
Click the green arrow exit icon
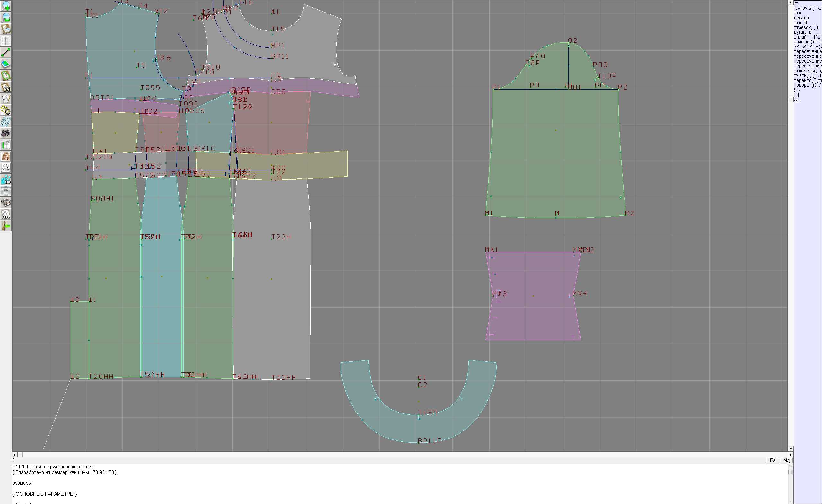point(6,226)
